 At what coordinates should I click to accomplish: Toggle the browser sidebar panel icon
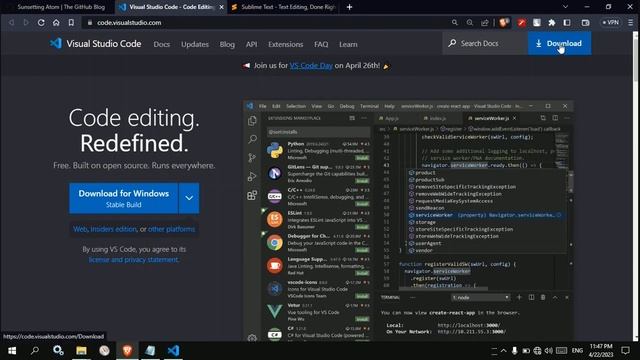567,22
